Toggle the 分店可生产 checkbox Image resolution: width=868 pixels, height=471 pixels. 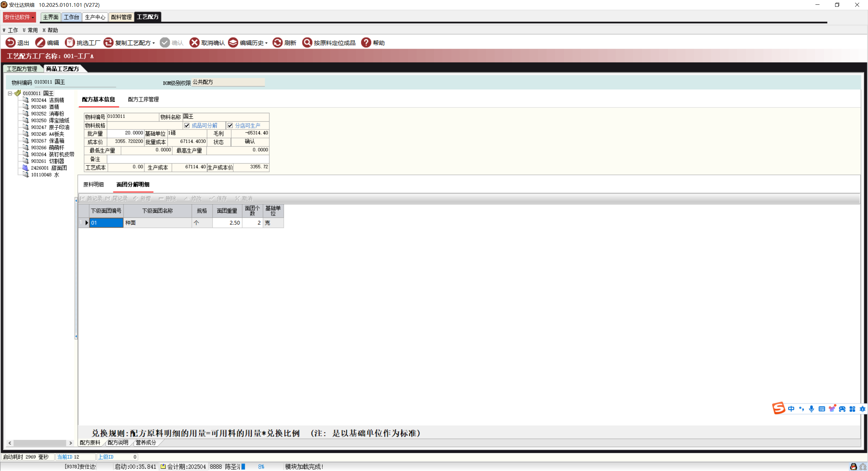pos(230,126)
